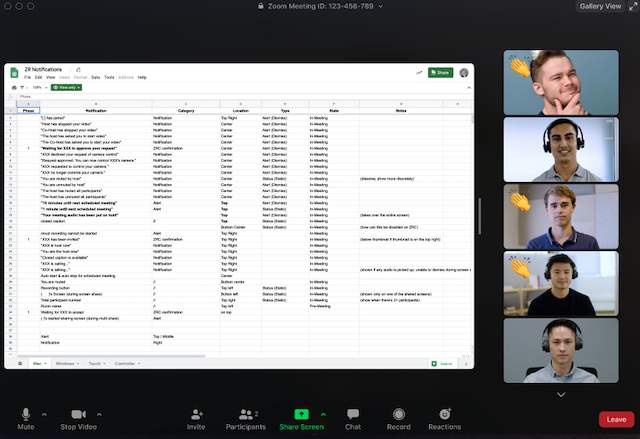Click the meeting encryption lock icon
Viewport: 640px width, 439px height.
[x=261, y=6]
